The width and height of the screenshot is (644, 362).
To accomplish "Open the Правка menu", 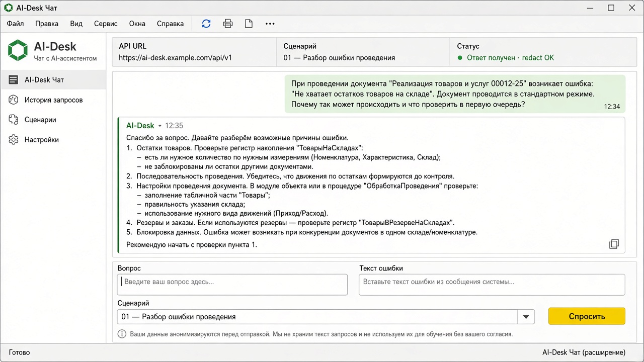I will [x=47, y=24].
